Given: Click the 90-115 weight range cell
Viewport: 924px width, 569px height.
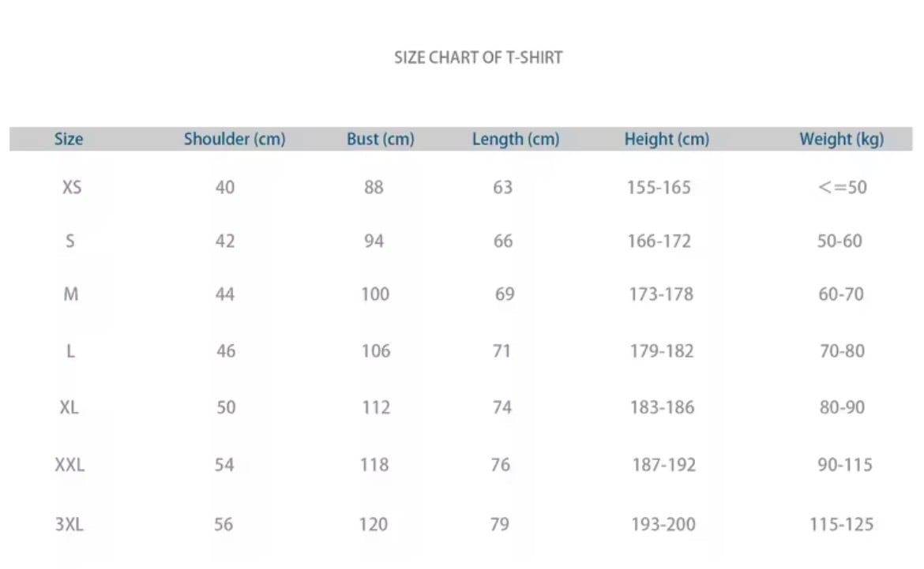Looking at the screenshot, I should point(844,465).
